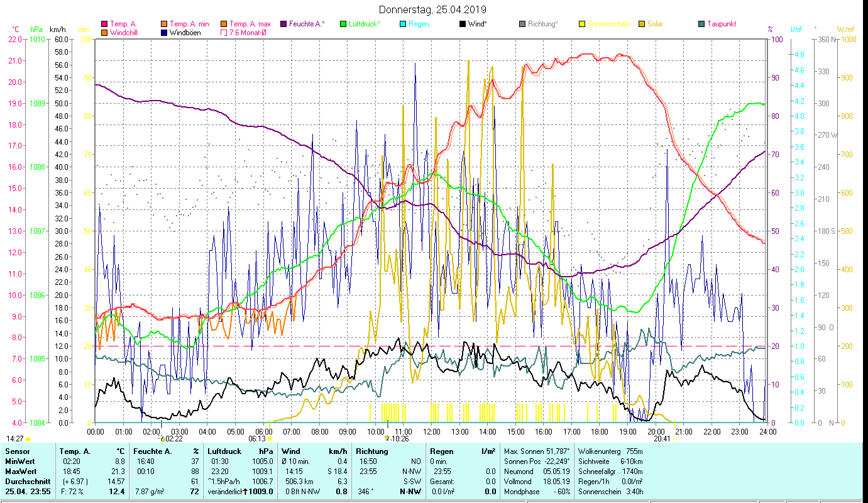Click the average temperature '14.57'
868x503 pixels.
(115, 482)
